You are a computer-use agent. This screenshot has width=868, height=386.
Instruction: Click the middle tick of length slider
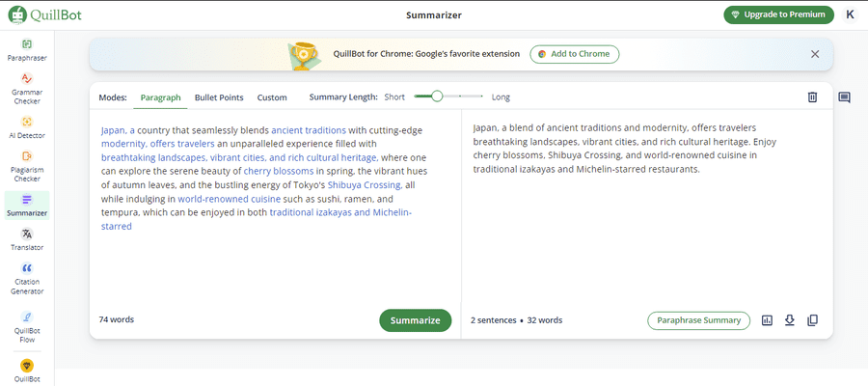[460, 96]
